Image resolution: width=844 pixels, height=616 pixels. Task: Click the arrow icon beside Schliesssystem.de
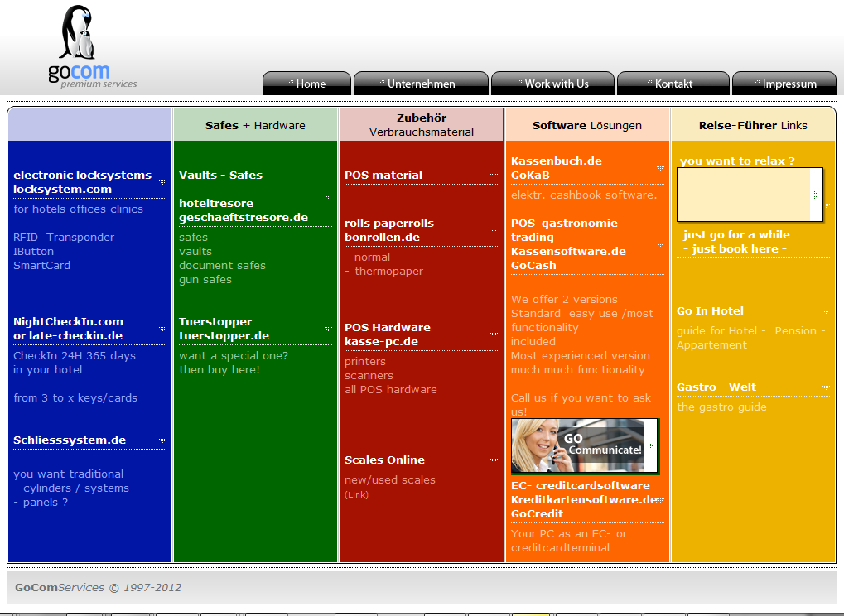click(162, 440)
